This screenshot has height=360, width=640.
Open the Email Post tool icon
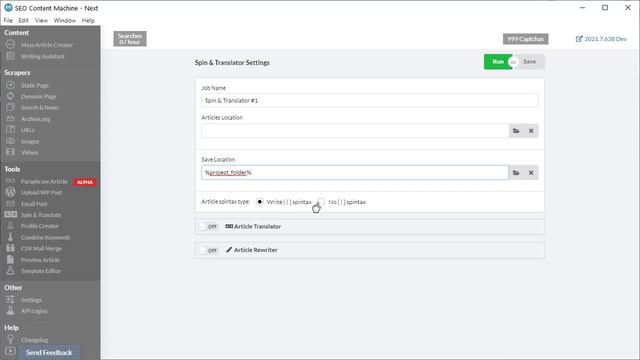10,203
